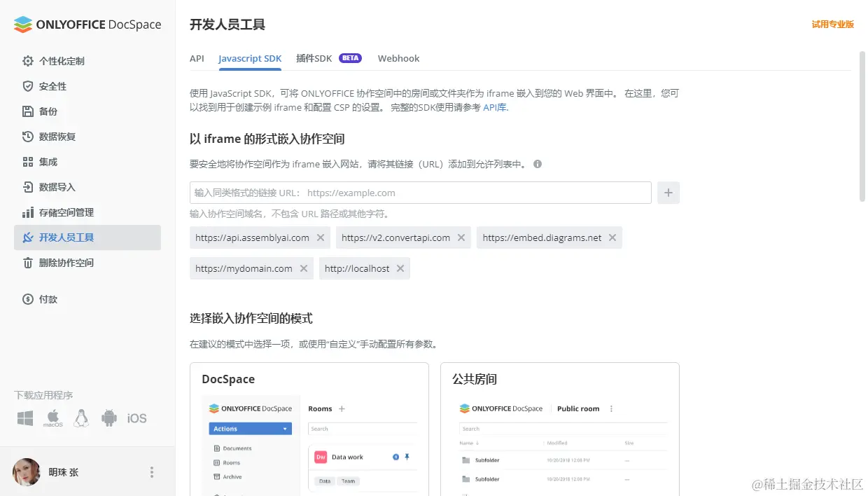Remove https://embed.diagrams.net from the list
Screen dimensions: 868x496
[x=612, y=237]
